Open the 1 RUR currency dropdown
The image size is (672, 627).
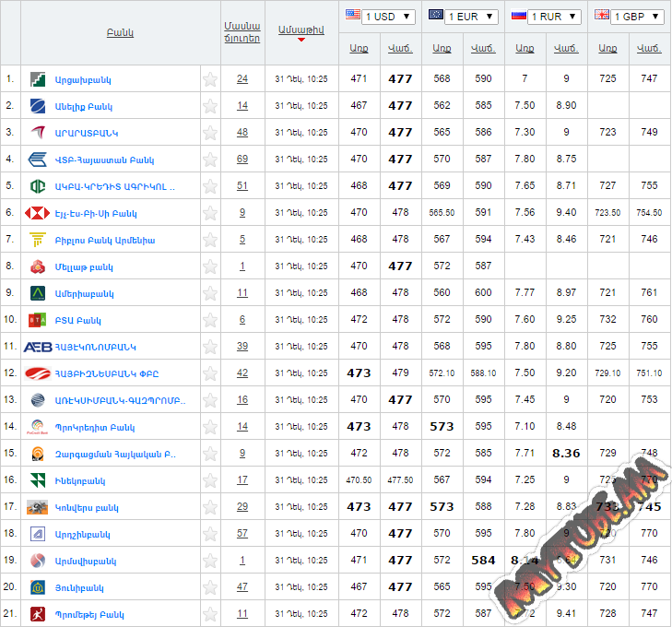pos(554,17)
